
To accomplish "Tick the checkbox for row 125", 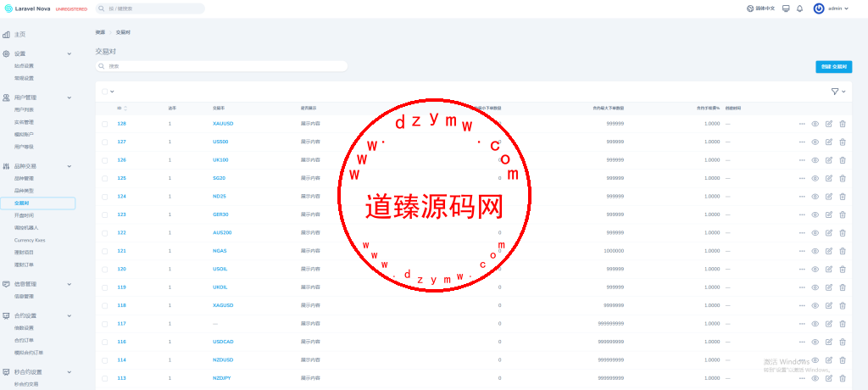I will (104, 178).
